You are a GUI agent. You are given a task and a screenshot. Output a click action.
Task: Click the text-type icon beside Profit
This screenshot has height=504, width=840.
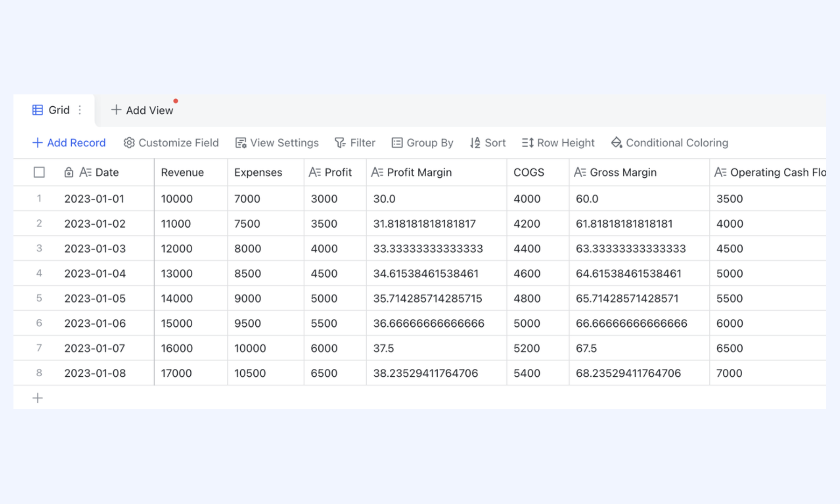click(315, 172)
